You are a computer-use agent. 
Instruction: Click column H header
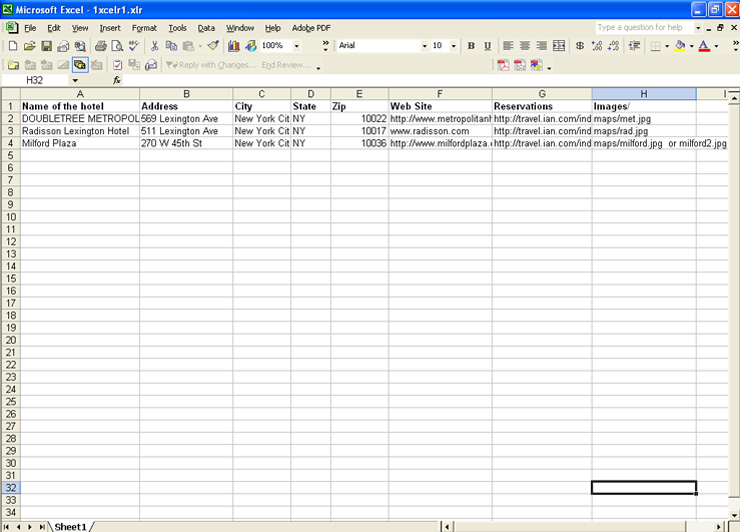pyautogui.click(x=644, y=94)
